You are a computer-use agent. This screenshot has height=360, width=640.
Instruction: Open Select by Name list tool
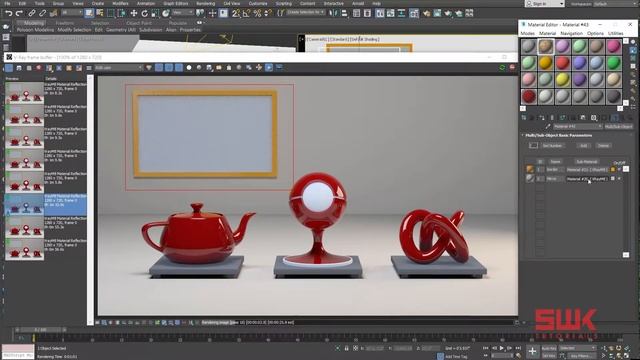100,13
